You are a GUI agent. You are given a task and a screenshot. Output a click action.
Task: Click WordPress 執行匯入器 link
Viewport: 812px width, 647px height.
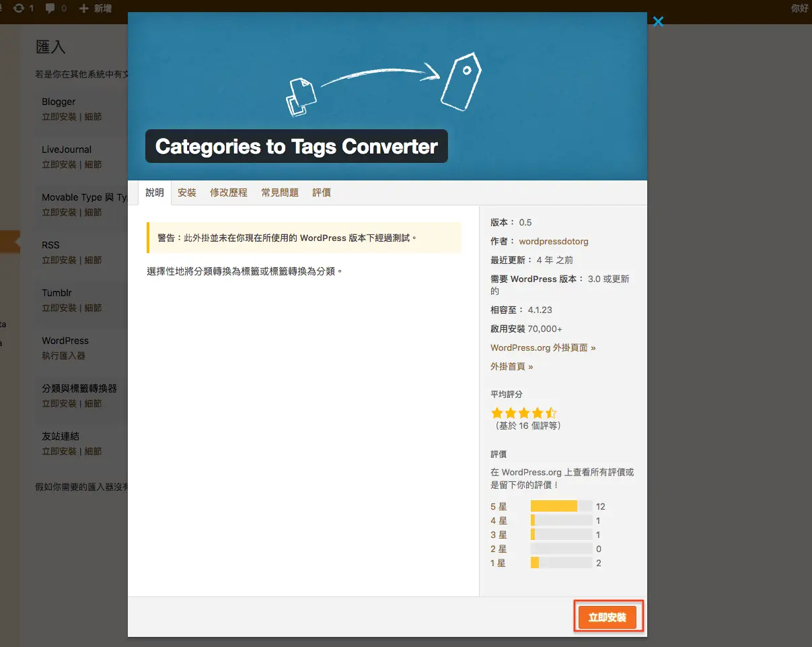coord(63,355)
